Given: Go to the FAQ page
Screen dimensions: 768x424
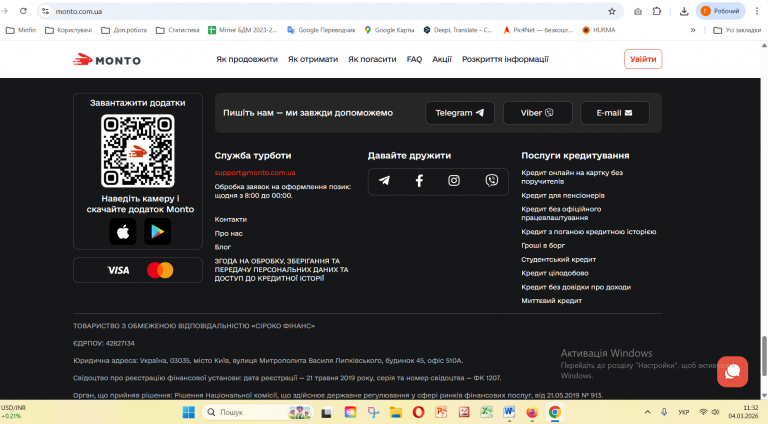Looking at the screenshot, I should pos(414,59).
